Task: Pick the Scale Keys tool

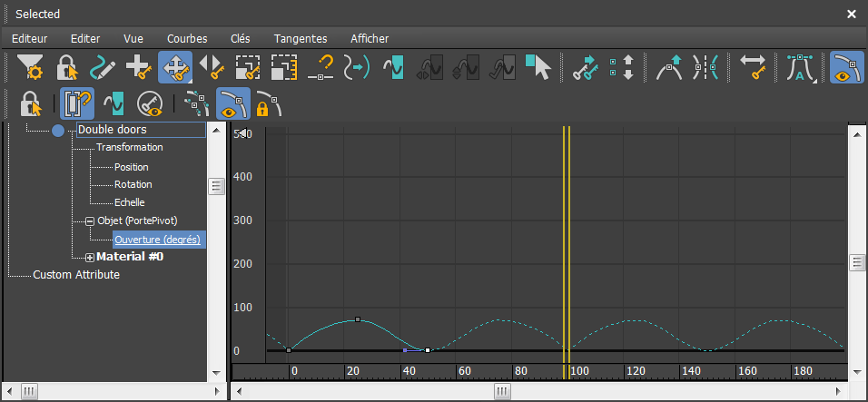Action: point(248,67)
